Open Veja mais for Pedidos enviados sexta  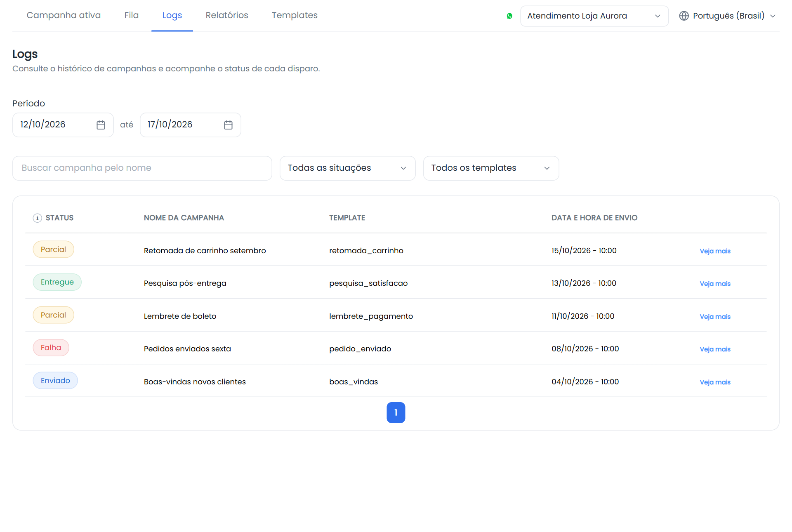tap(715, 349)
